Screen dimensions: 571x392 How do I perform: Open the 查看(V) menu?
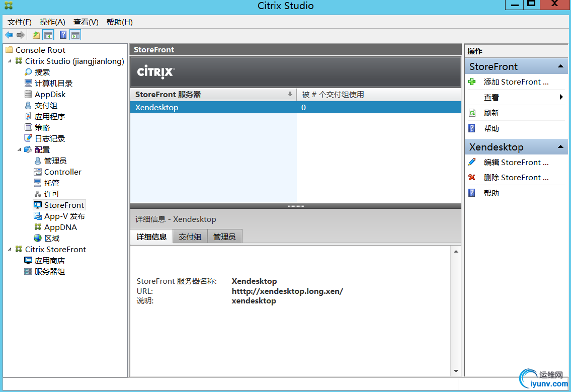(x=86, y=22)
